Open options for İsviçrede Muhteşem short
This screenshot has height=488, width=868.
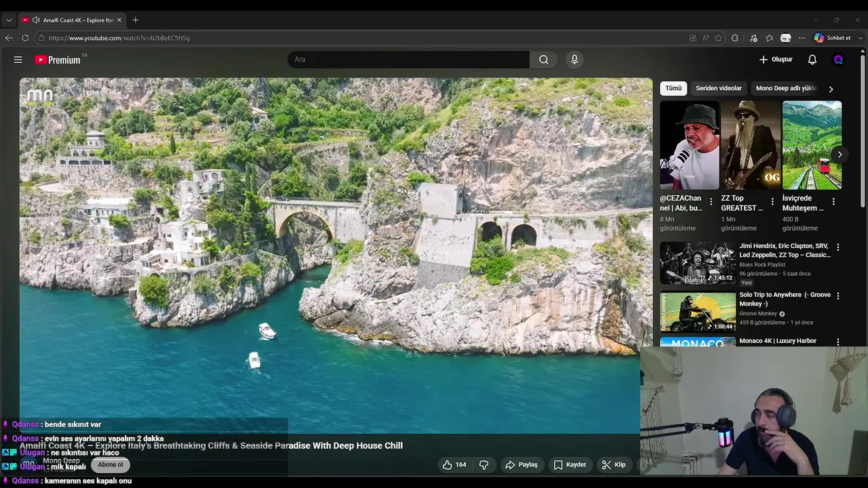click(x=833, y=201)
